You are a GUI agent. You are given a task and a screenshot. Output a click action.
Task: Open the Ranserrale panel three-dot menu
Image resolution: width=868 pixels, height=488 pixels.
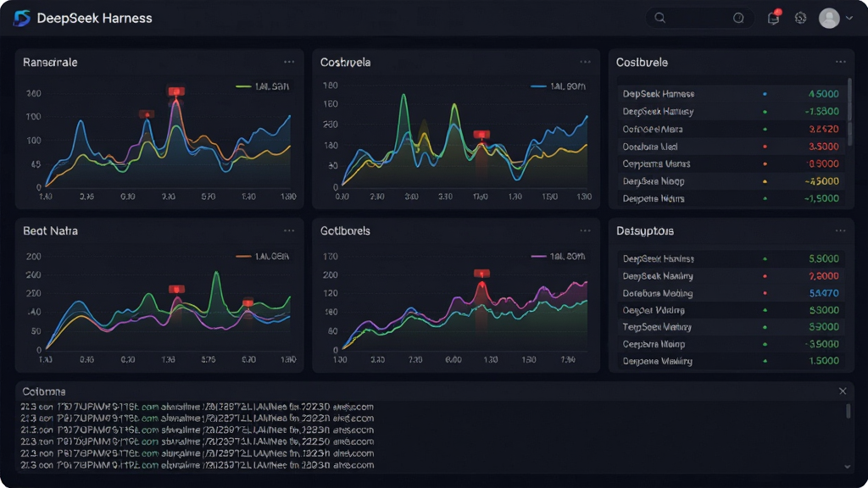[x=289, y=62]
